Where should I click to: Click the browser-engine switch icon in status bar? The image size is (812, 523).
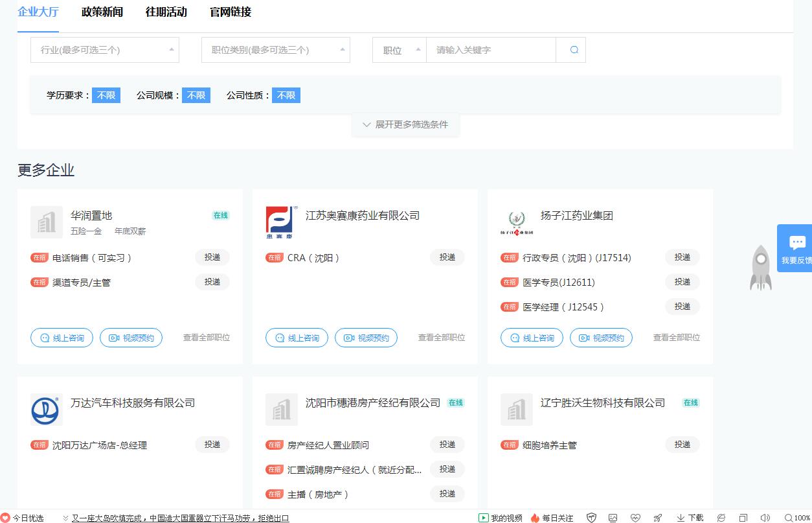pyautogui.click(x=721, y=518)
